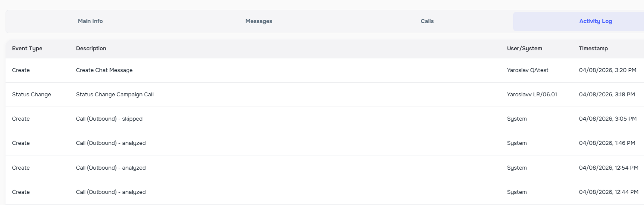Click the analyzed call logged at 12:44 PM
Screen dimensions: 644x205
[111, 192]
